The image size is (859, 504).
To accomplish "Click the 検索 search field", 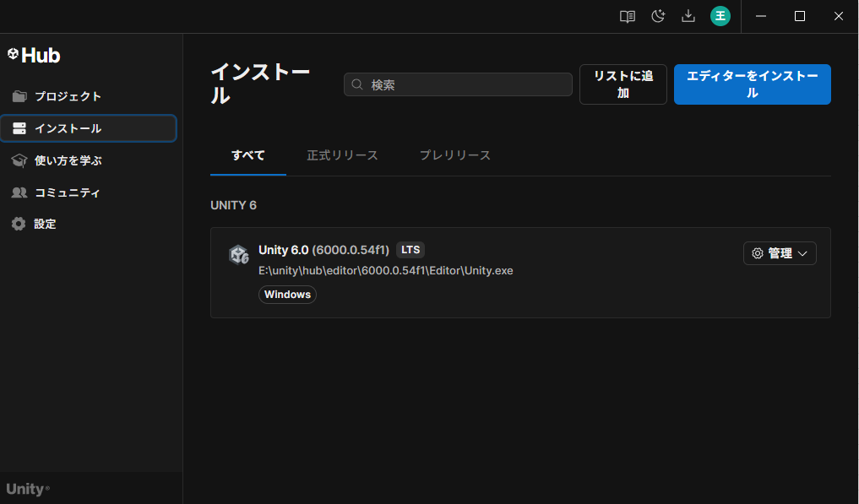I will (458, 84).
